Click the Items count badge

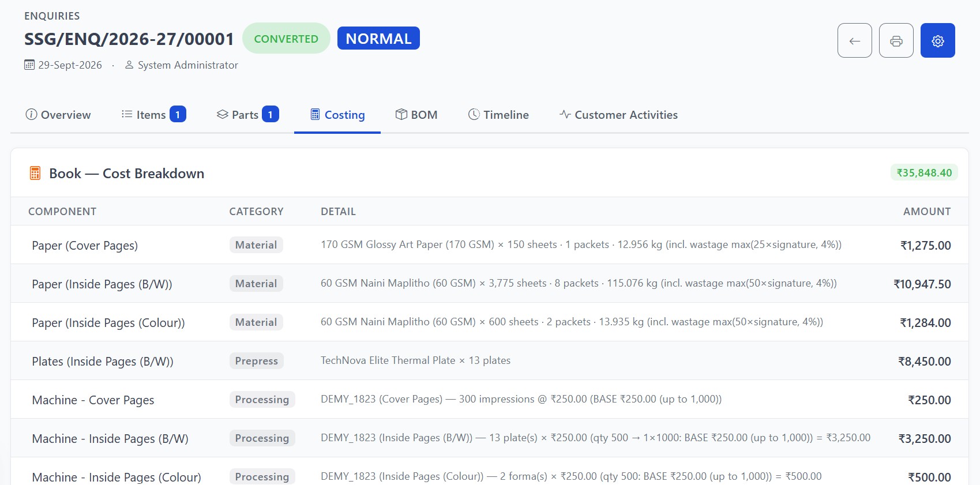point(178,114)
